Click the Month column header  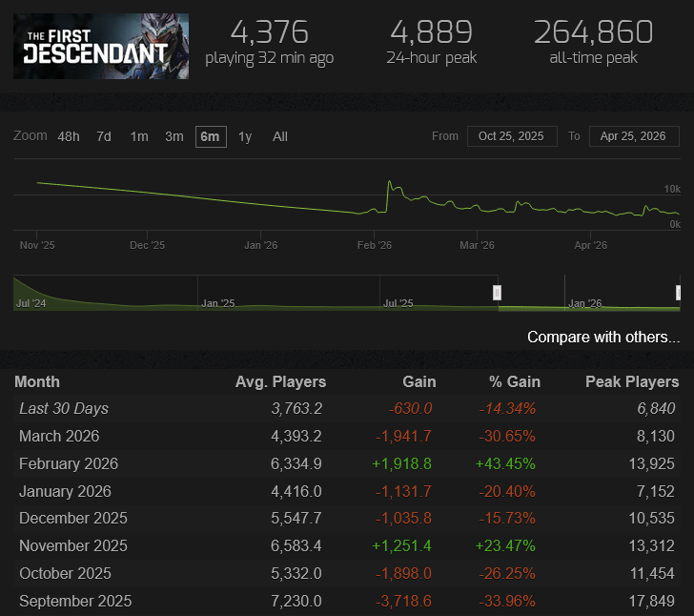(37, 382)
